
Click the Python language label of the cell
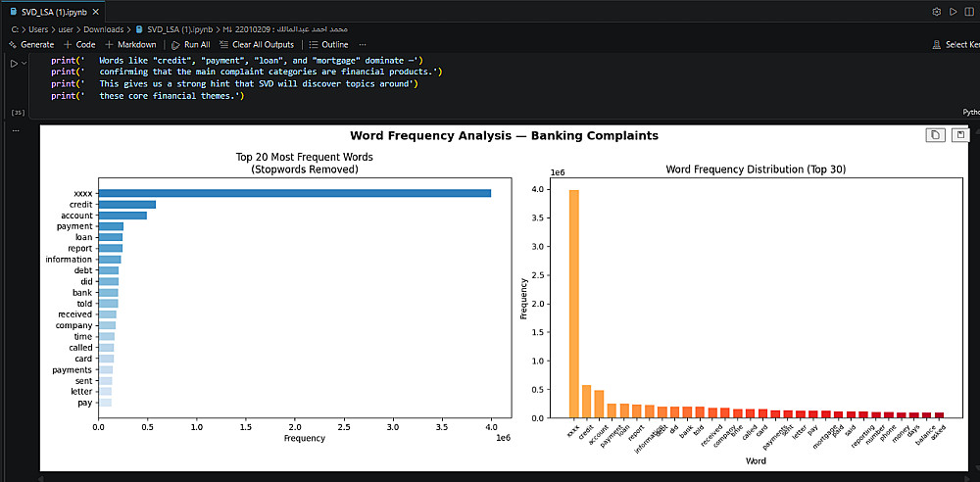970,113
